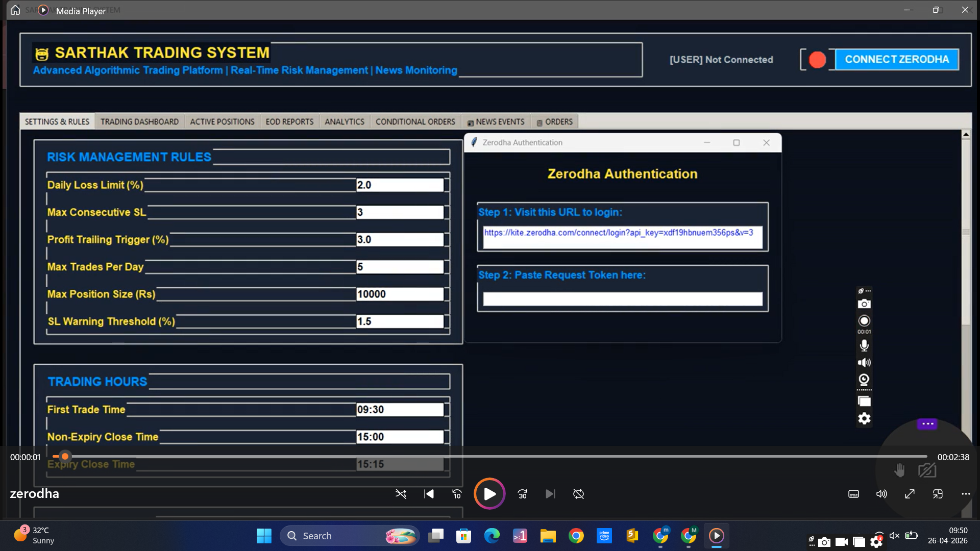Click taskbar Search box
The image size is (980, 551).
350,536
